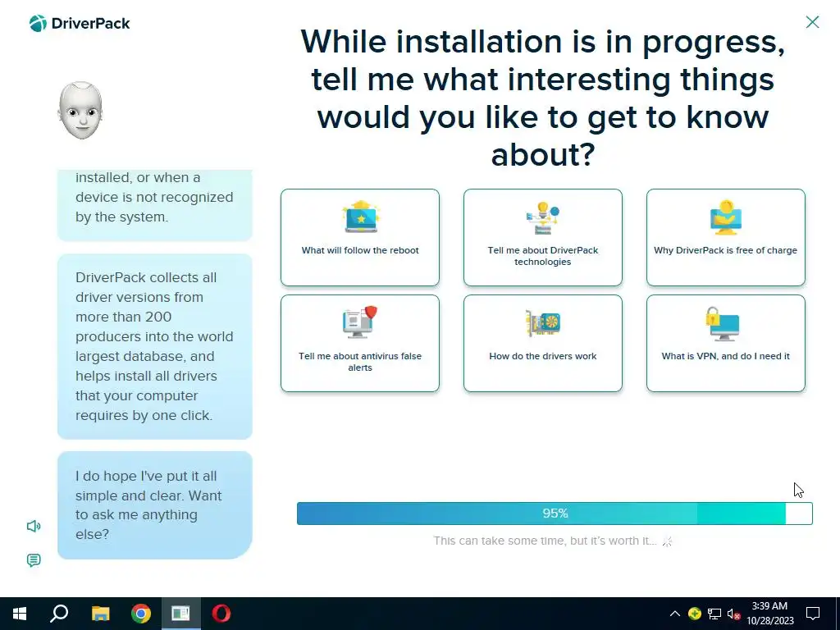Click the "While installation is in progress" heading
Image resolution: width=840 pixels, height=630 pixels.
pyautogui.click(x=543, y=98)
